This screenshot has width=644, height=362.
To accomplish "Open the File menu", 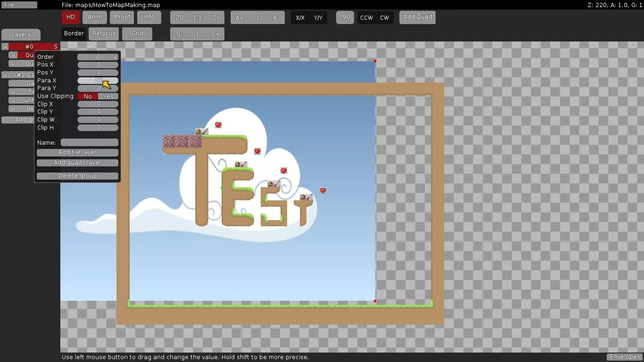I will pos(19,5).
